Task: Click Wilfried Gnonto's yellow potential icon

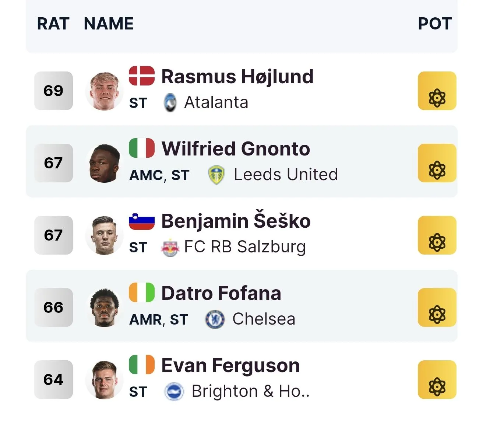Action: 437,163
